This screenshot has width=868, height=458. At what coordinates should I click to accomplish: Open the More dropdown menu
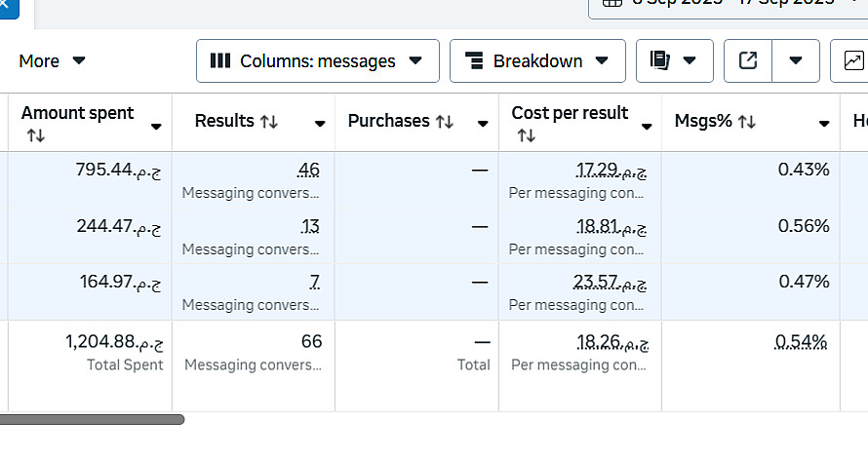pos(52,60)
